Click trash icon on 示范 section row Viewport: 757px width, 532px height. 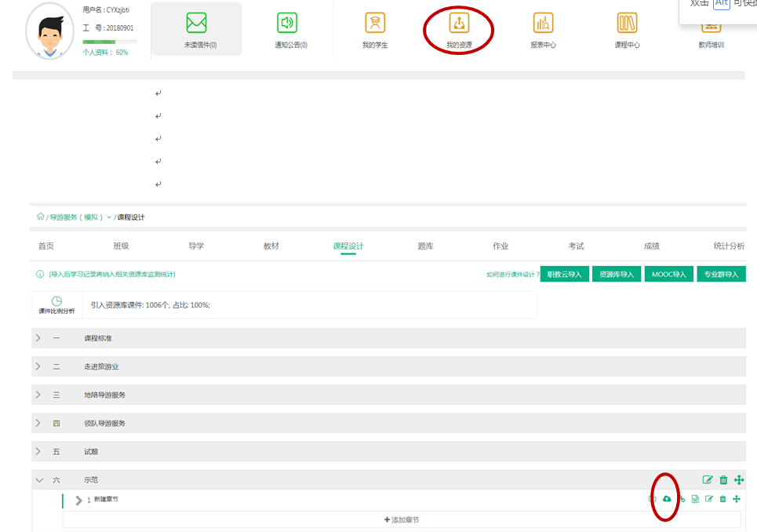[723, 479]
